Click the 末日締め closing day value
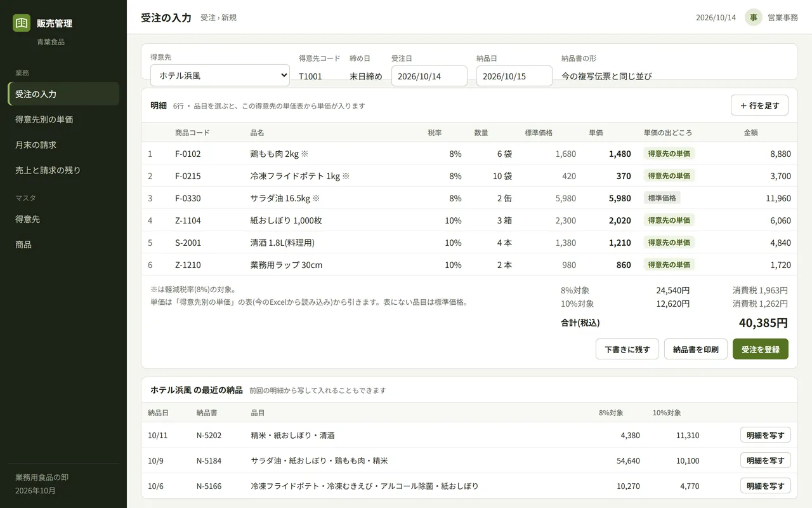812x508 pixels. (x=366, y=76)
